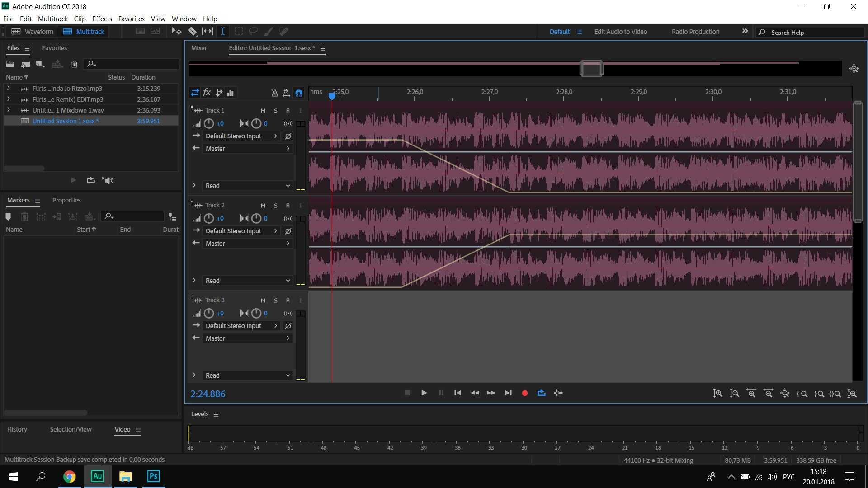Click the Stop button
The width and height of the screenshot is (868, 488).
[x=407, y=393]
